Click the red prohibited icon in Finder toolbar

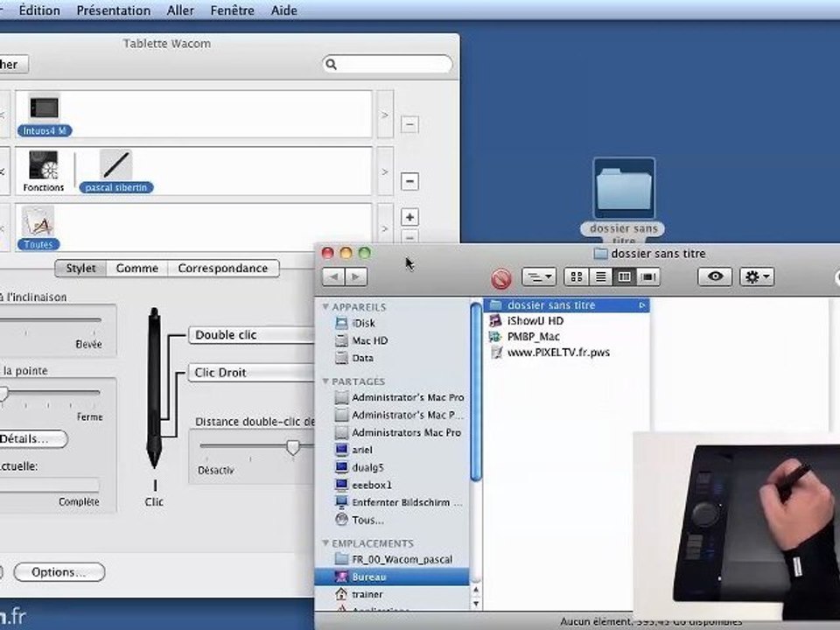(501, 278)
